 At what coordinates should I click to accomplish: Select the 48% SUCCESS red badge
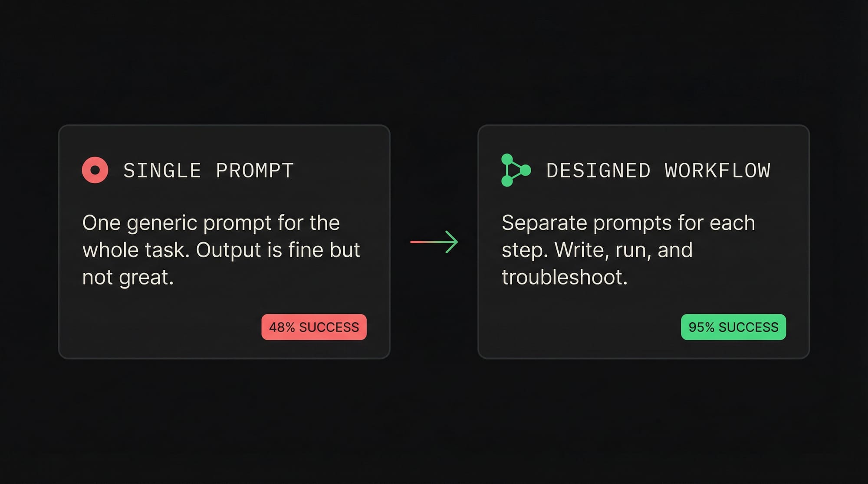(314, 327)
